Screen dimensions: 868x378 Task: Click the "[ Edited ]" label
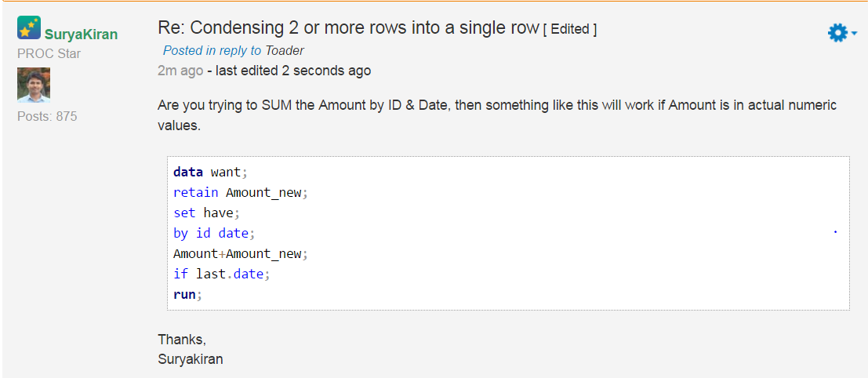570,29
